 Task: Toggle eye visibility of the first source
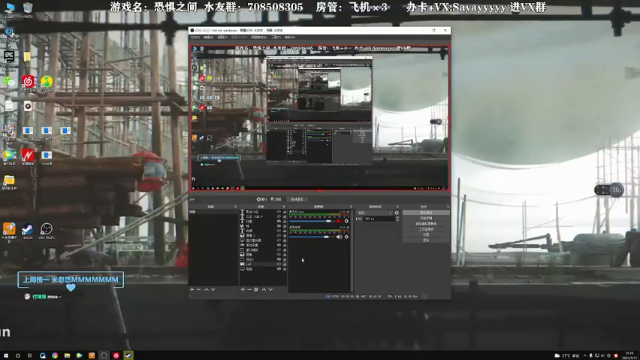click(279, 212)
